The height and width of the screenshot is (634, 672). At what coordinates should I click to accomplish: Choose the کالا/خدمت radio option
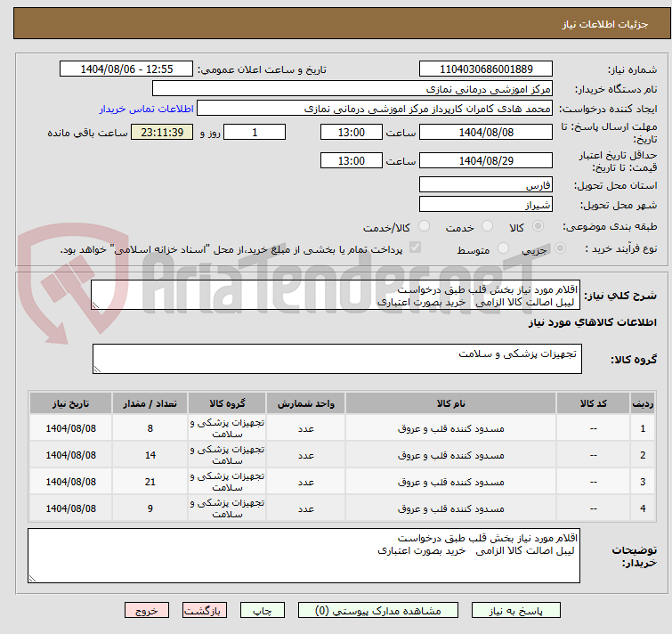(x=424, y=227)
